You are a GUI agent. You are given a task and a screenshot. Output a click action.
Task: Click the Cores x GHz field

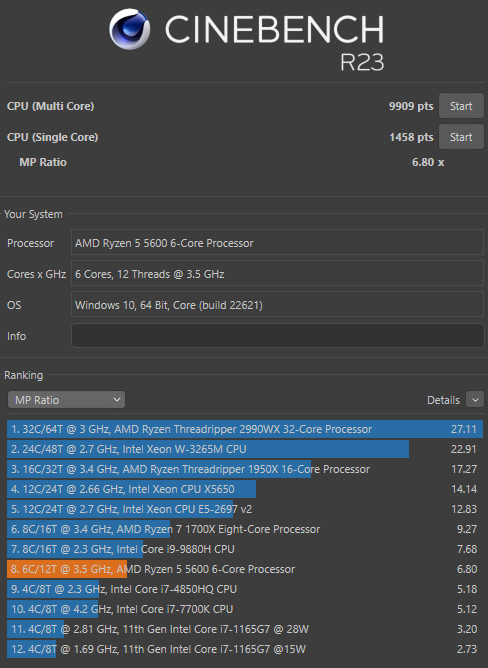click(277, 274)
